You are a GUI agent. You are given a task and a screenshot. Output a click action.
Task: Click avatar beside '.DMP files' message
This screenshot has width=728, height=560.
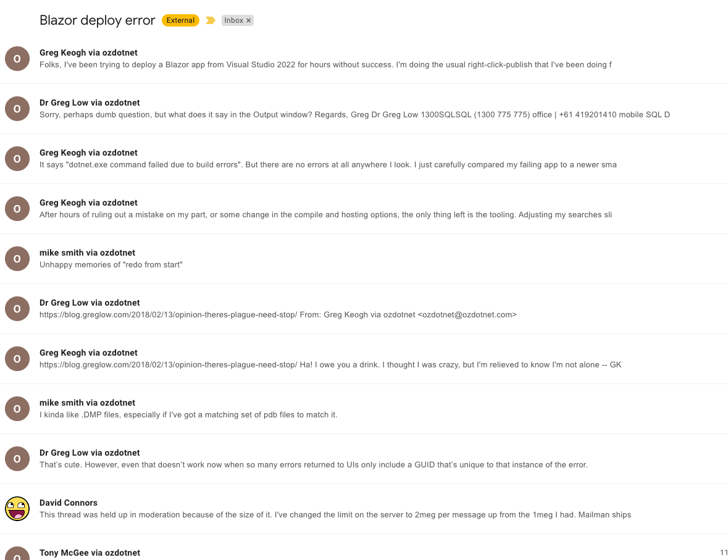tap(17, 409)
